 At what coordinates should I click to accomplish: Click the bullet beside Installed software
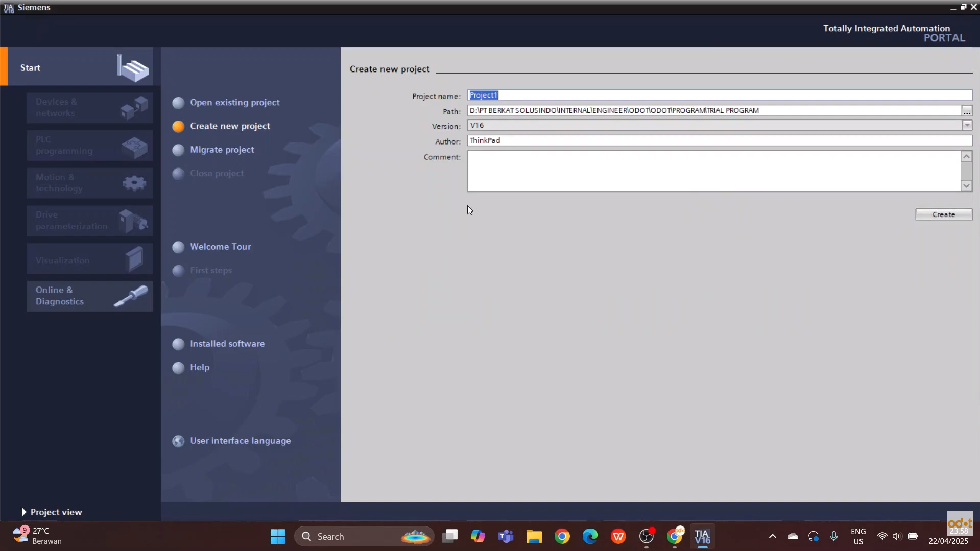(x=178, y=344)
